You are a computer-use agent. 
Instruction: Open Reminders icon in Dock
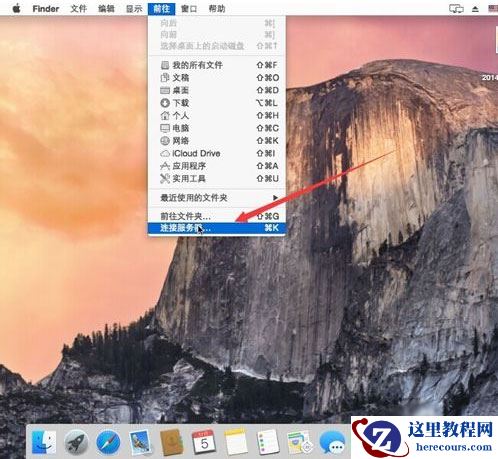[268, 442]
